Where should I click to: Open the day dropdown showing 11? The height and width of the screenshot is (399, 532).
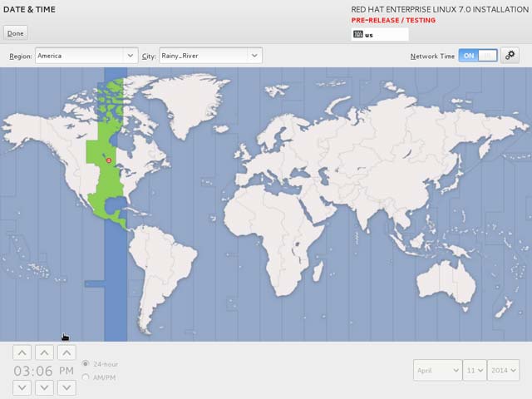(x=475, y=370)
